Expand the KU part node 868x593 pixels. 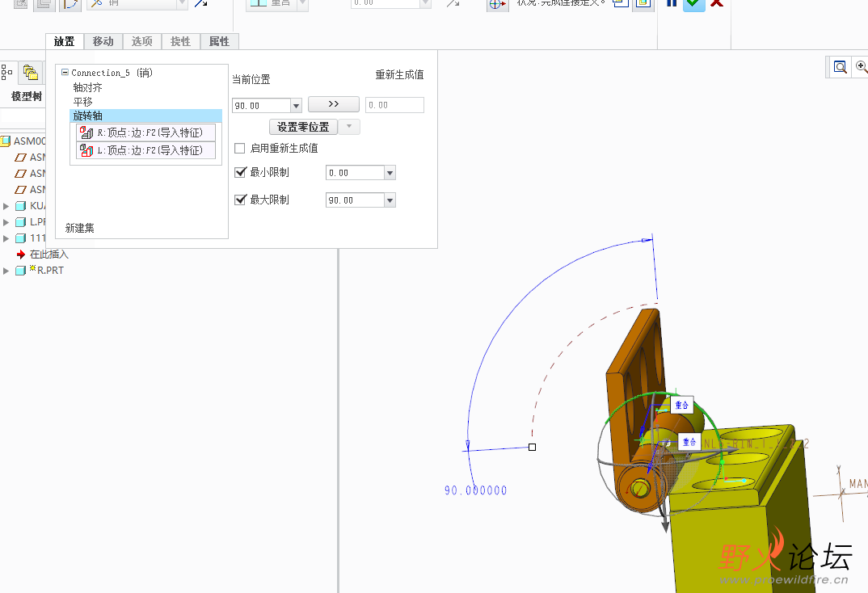tap(6, 206)
